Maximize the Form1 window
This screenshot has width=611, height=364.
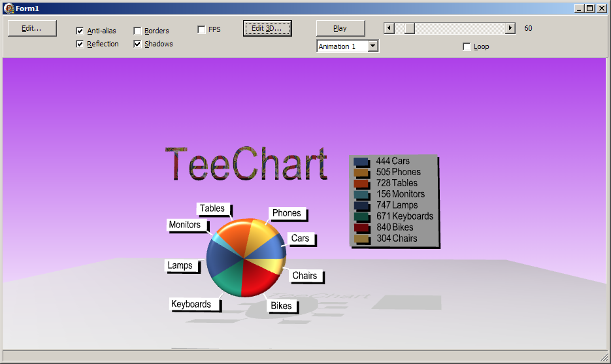click(x=590, y=8)
